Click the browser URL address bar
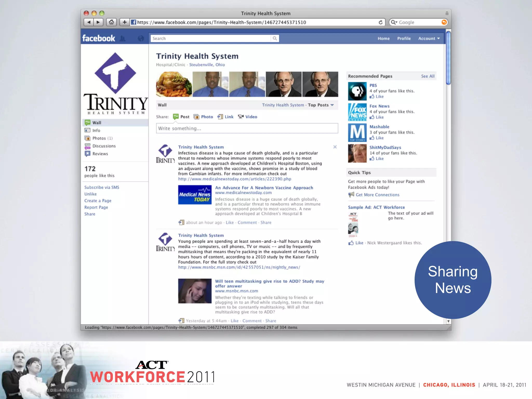532x399 pixels. pyautogui.click(x=254, y=22)
